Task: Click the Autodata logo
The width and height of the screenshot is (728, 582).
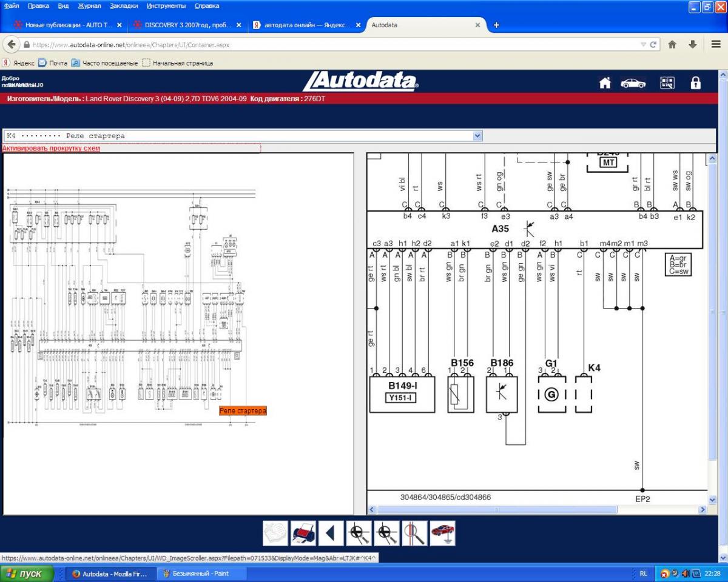Action: [x=360, y=81]
